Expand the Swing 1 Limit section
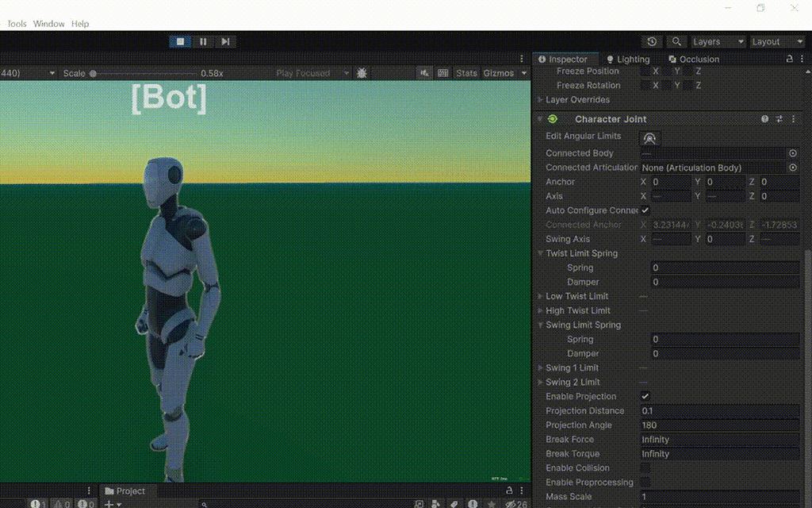 (x=540, y=368)
